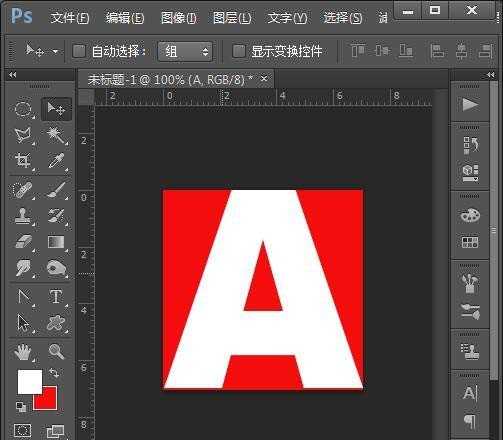The height and width of the screenshot is (440, 503).
Task: Select the Magic Wand tool
Action: click(56, 135)
